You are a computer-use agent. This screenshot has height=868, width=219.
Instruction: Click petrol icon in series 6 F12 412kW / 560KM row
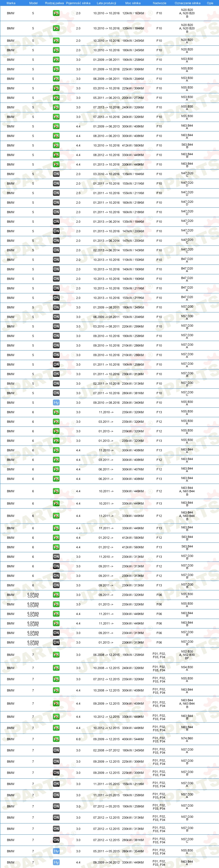click(56, 538)
